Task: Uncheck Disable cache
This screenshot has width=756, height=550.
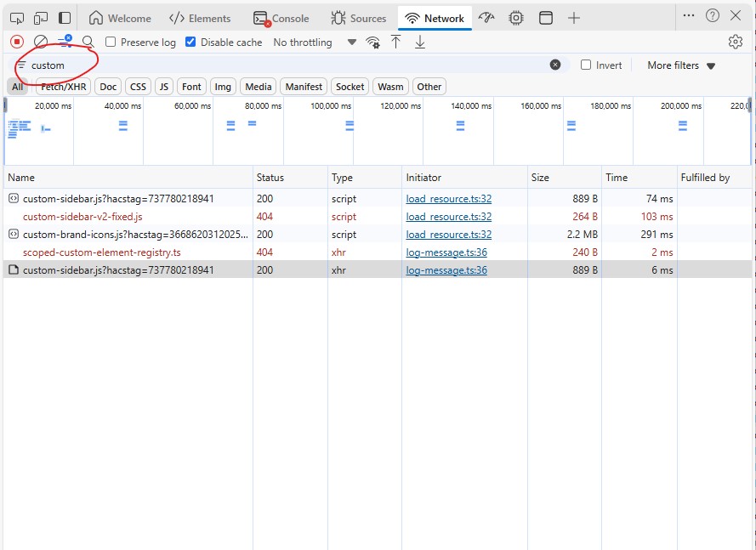Action: pos(190,42)
